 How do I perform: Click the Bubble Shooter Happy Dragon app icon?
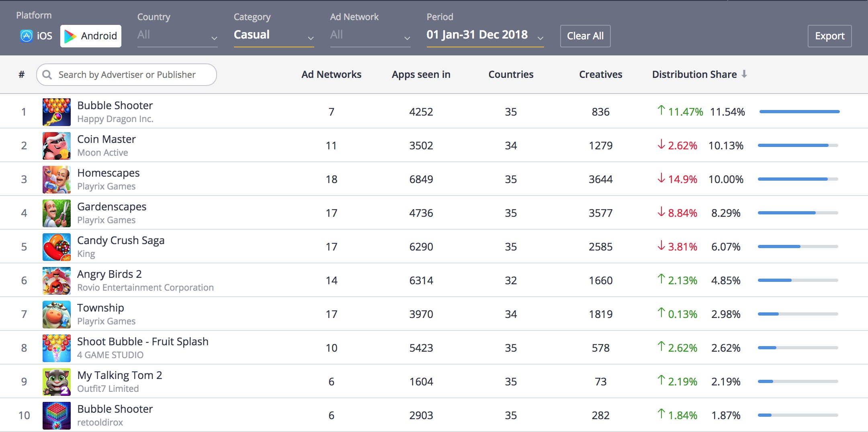(57, 112)
